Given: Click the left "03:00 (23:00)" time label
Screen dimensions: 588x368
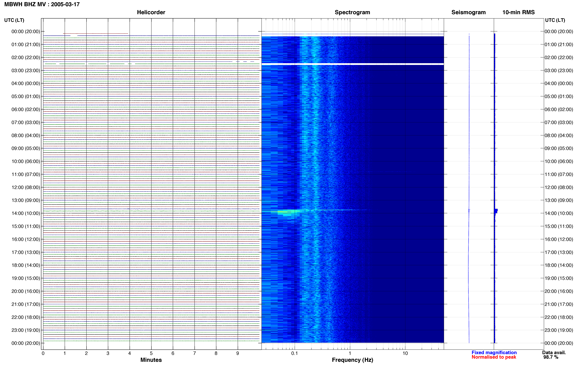Looking at the screenshot, I should [x=26, y=71].
